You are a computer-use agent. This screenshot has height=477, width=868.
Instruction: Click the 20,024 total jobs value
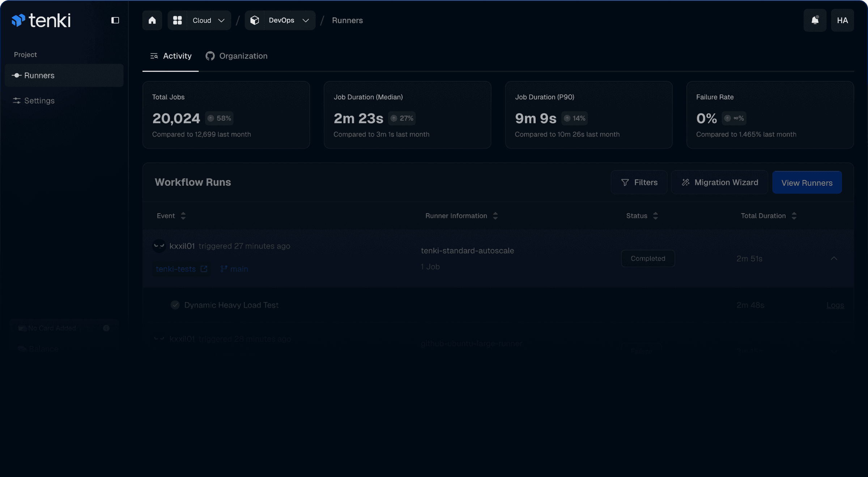click(x=176, y=119)
